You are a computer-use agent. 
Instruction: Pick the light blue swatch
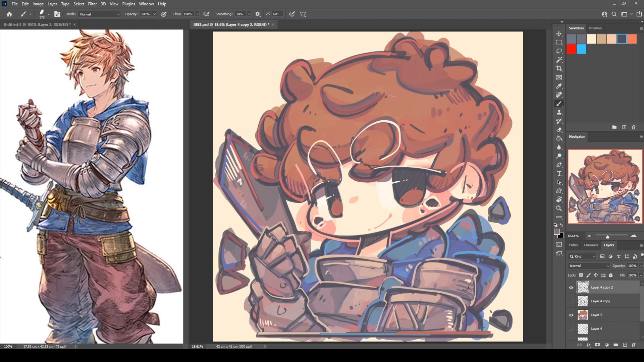coord(582,49)
